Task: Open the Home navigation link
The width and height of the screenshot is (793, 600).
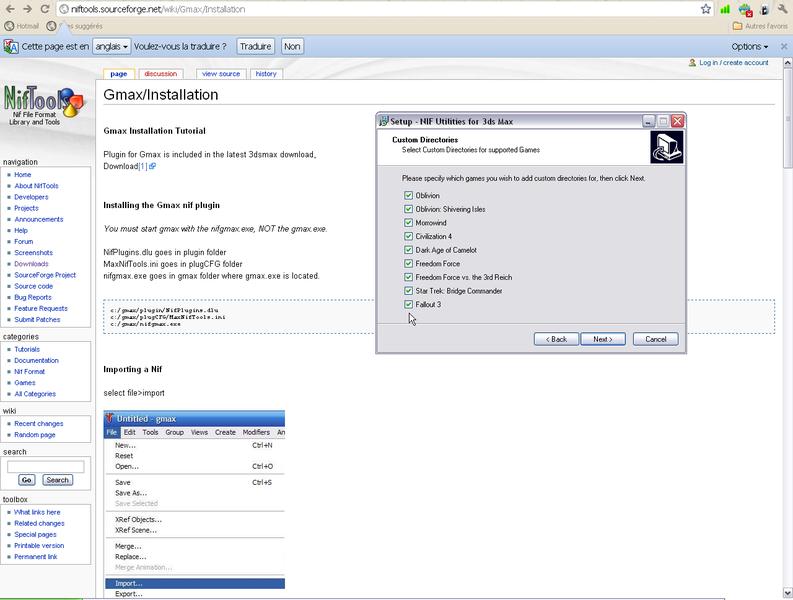Action: (x=23, y=175)
